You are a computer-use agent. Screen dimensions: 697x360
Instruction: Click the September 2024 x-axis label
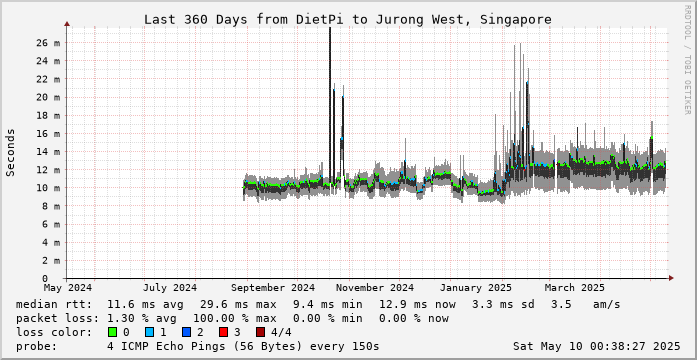(x=273, y=288)
